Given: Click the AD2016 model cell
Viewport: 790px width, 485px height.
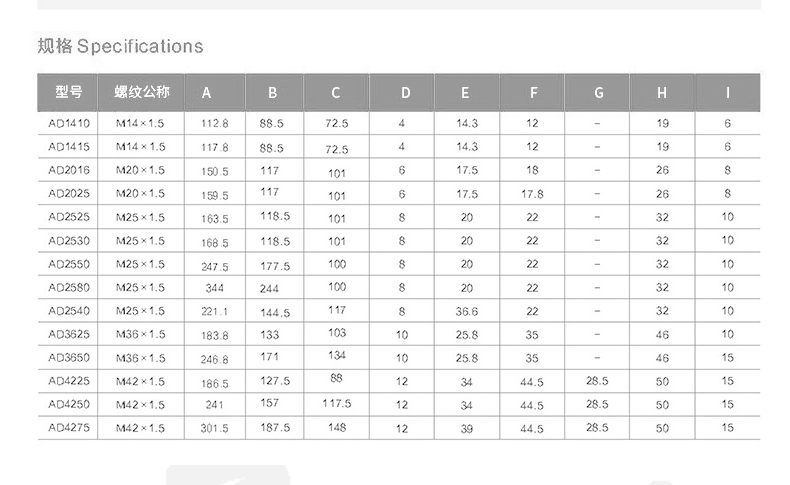Looking at the screenshot, I should (x=69, y=170).
